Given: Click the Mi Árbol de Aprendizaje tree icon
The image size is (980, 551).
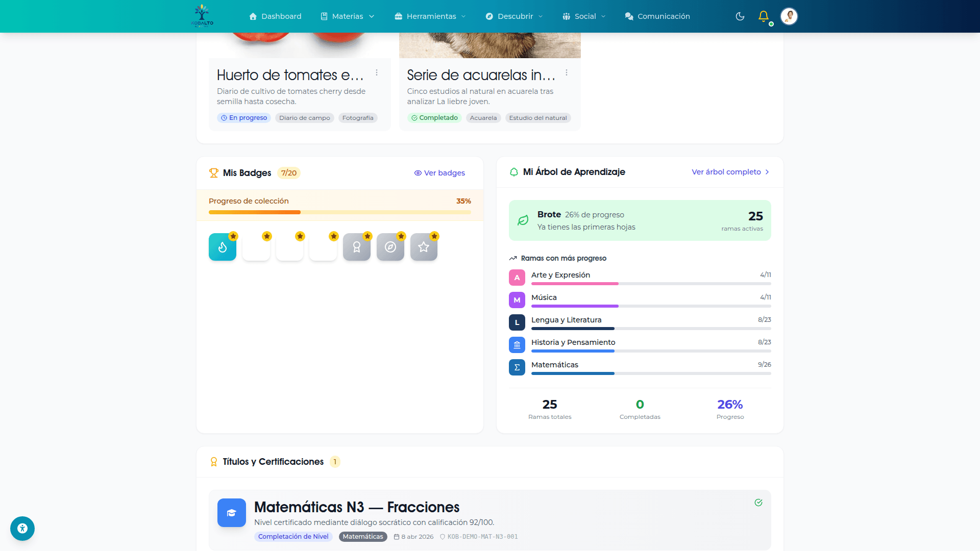Looking at the screenshot, I should coord(514,172).
